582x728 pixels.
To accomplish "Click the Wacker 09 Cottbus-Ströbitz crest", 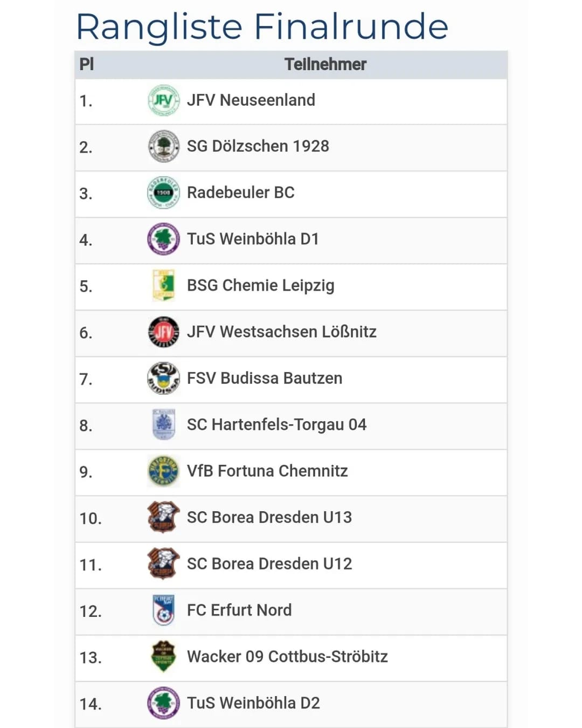I will point(163,657).
